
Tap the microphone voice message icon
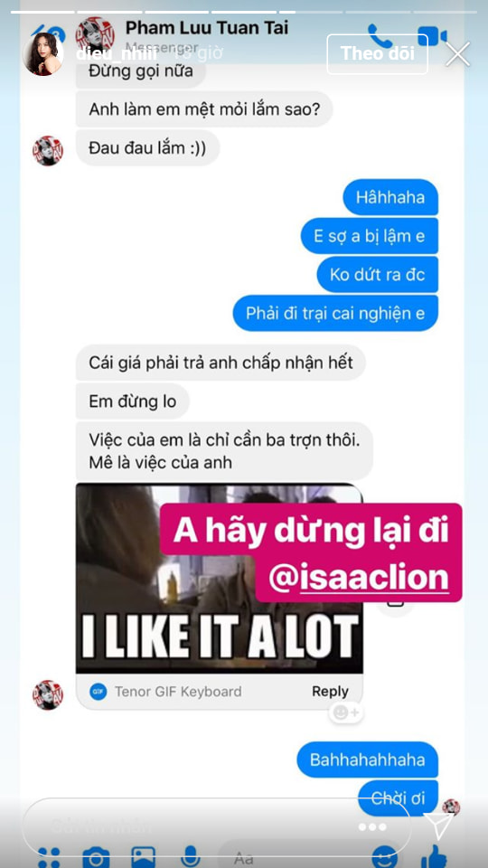191,857
